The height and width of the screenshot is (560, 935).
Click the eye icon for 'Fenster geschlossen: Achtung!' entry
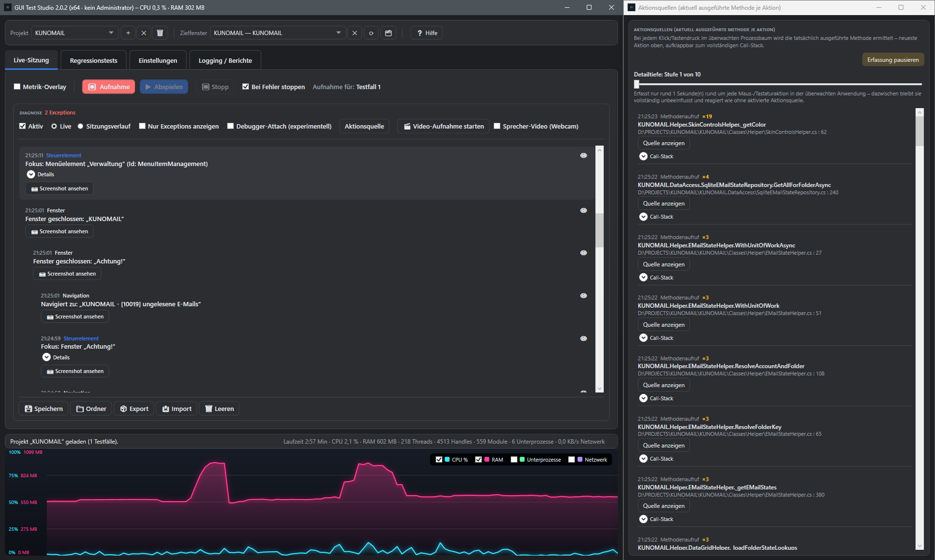click(583, 253)
